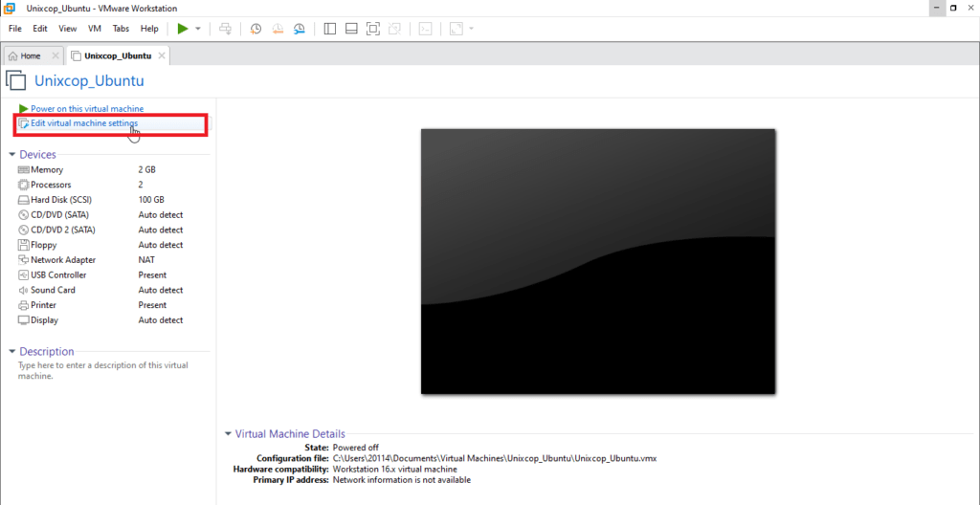Revert to snapshot using the orange clock icon
The width and height of the screenshot is (980, 505).
[x=278, y=29]
